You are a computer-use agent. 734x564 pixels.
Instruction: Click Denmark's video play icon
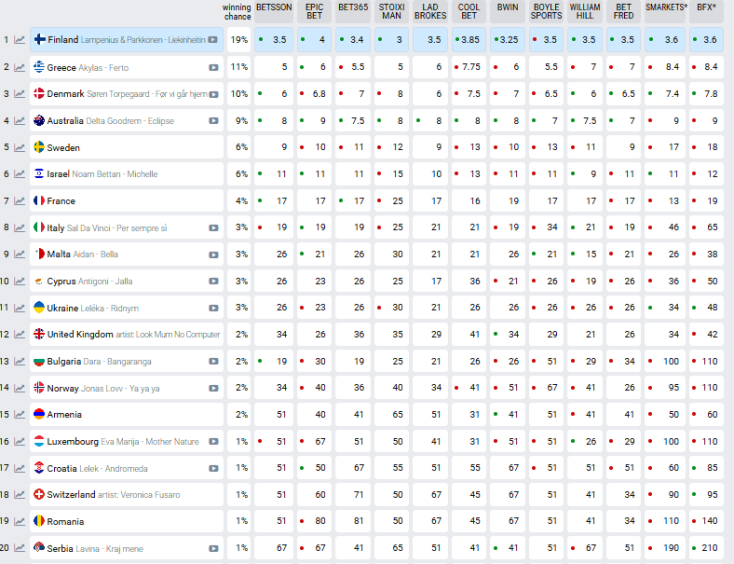(x=213, y=94)
